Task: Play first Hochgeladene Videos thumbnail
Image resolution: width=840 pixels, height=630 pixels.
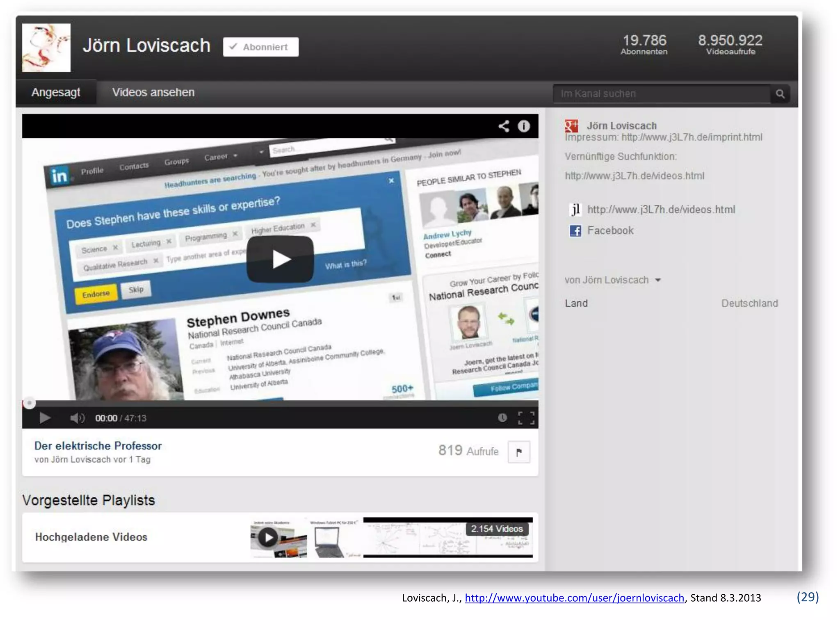Action: click(x=278, y=538)
